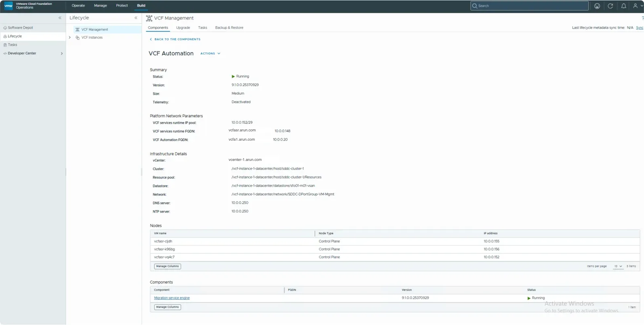Sort by the Version column header

tap(407, 290)
